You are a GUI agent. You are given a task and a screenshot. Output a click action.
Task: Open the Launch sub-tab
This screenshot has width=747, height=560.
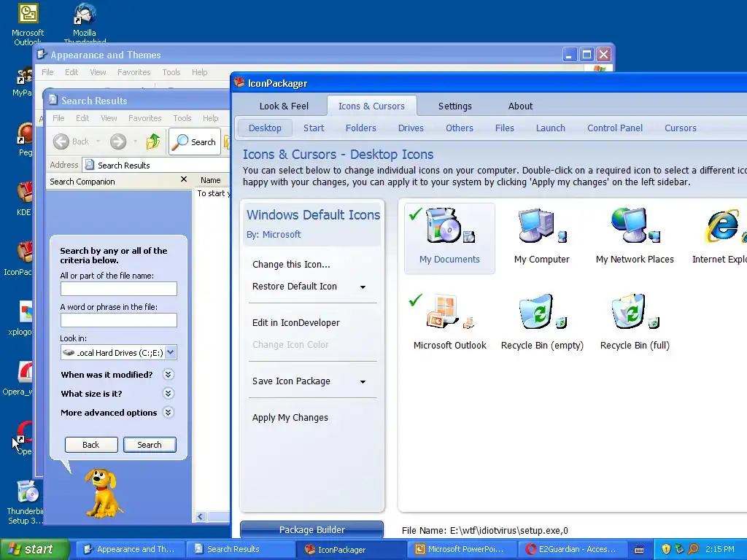pyautogui.click(x=550, y=128)
